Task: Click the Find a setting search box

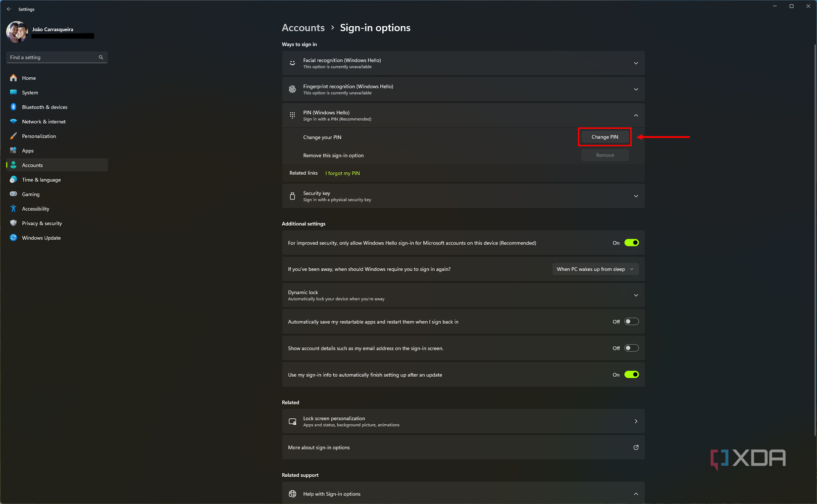Action: pos(53,57)
